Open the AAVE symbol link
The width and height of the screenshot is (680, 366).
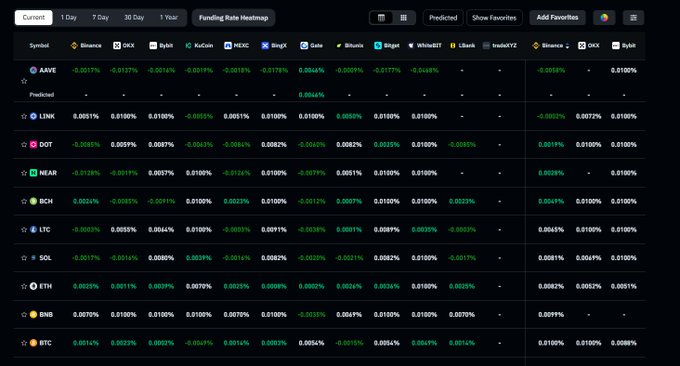(x=48, y=70)
